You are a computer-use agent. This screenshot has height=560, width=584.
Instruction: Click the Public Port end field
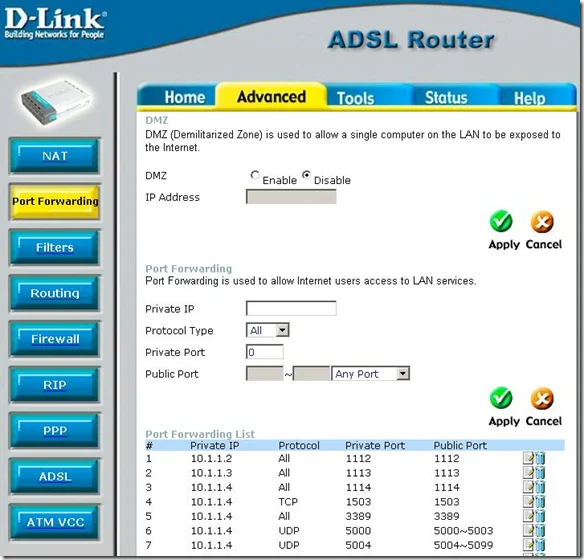(x=311, y=373)
